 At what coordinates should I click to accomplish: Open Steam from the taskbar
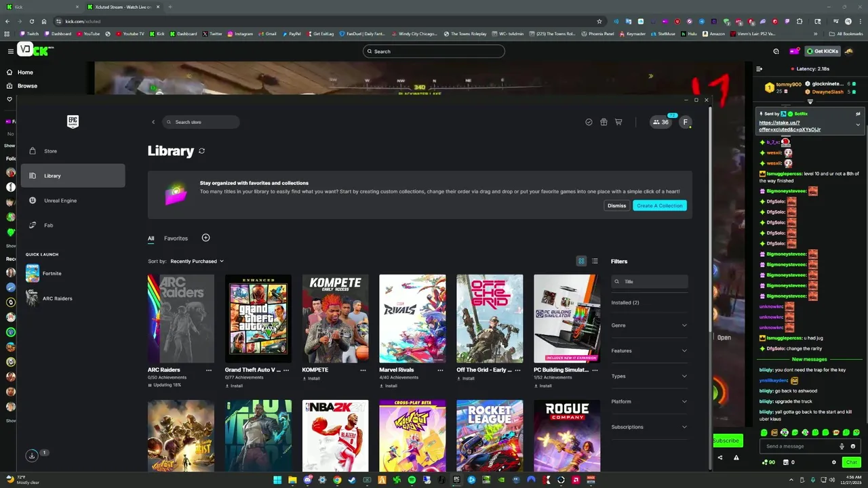tap(352, 480)
